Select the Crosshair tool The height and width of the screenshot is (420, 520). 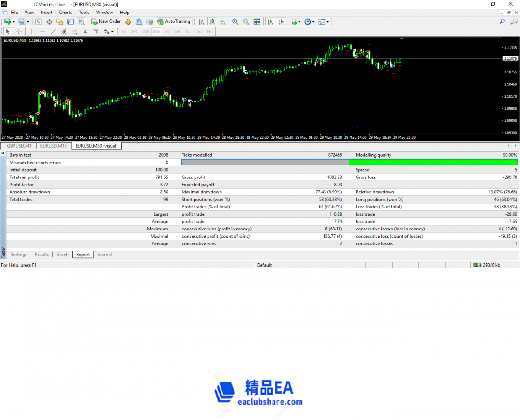click(18, 31)
